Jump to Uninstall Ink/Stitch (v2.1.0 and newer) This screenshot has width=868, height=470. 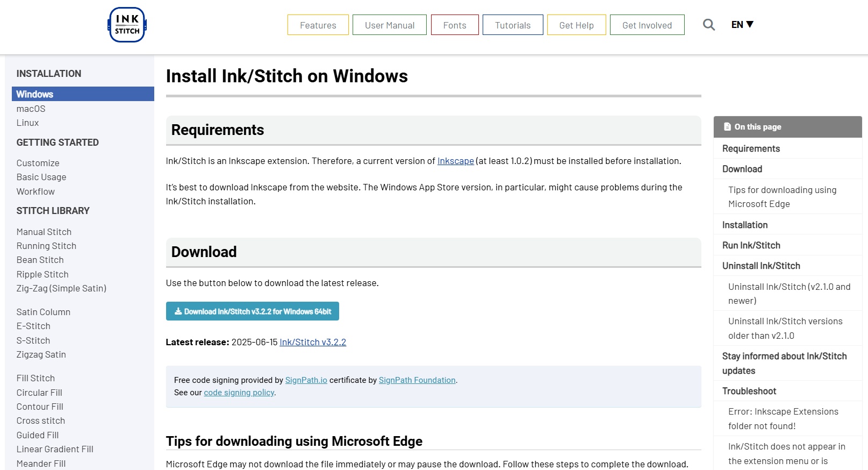[x=790, y=294]
